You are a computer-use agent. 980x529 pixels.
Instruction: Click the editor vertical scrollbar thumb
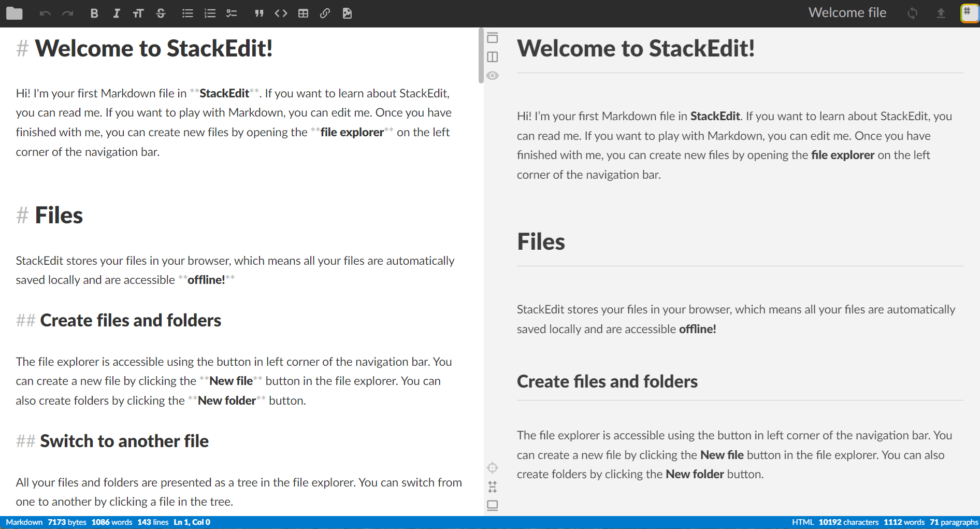tap(481, 56)
